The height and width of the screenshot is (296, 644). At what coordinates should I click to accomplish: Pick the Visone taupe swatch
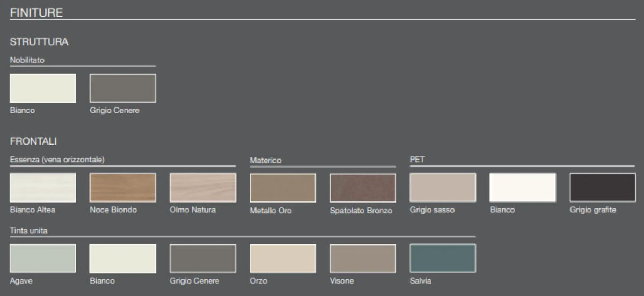pyautogui.click(x=363, y=258)
